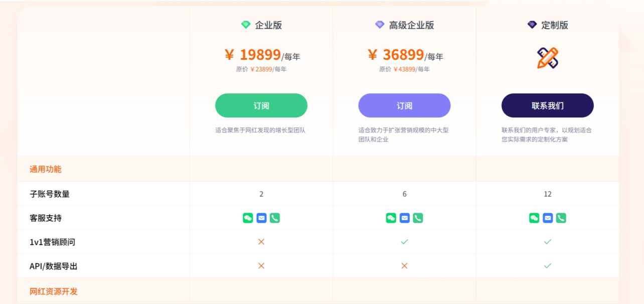This screenshot has height=304, width=644.
Task: Subscribe to 企业版 with green 订阅 button
Action: click(261, 105)
